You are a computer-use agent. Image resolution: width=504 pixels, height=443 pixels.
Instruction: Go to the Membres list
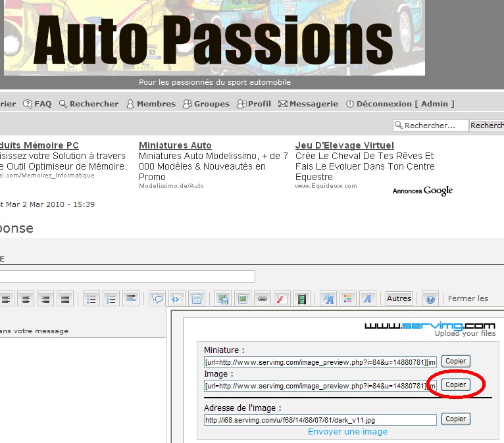151,104
